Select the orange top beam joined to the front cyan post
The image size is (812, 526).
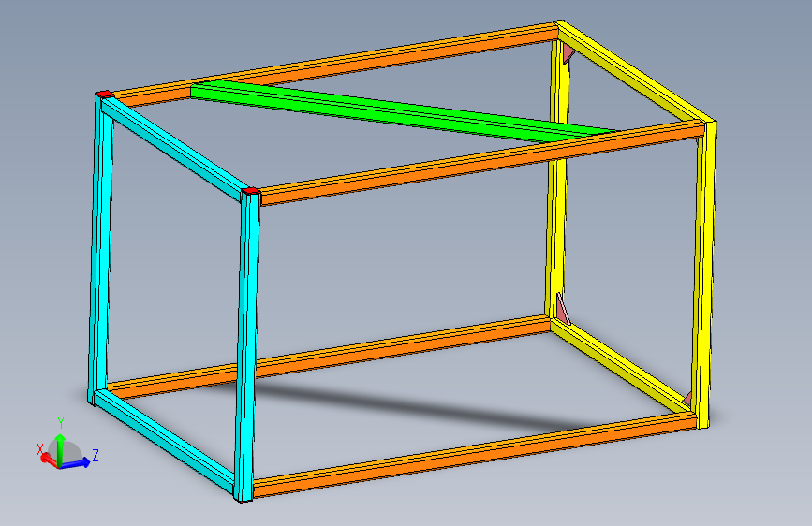[481, 162]
